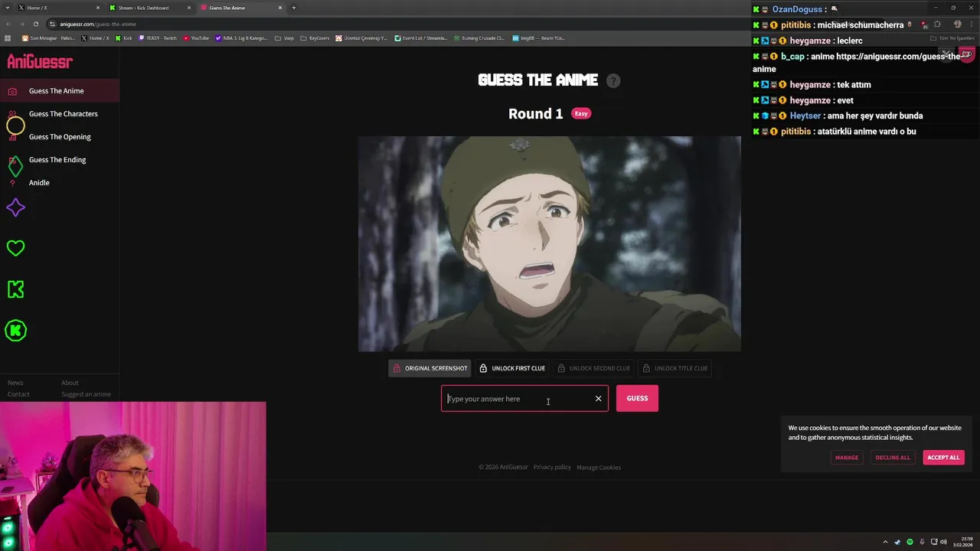Open the Manage Cookies footer link

coord(599,467)
